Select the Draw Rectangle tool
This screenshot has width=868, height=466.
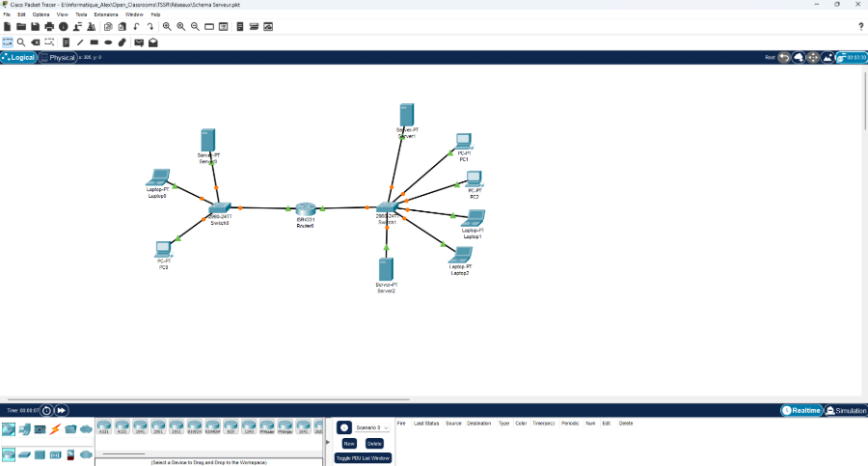coord(95,42)
